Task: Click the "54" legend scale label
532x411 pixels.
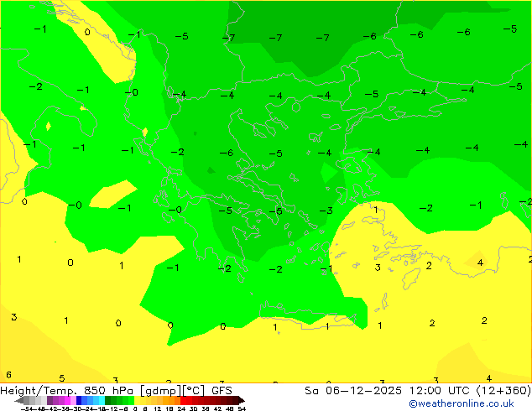Action: tap(242, 408)
